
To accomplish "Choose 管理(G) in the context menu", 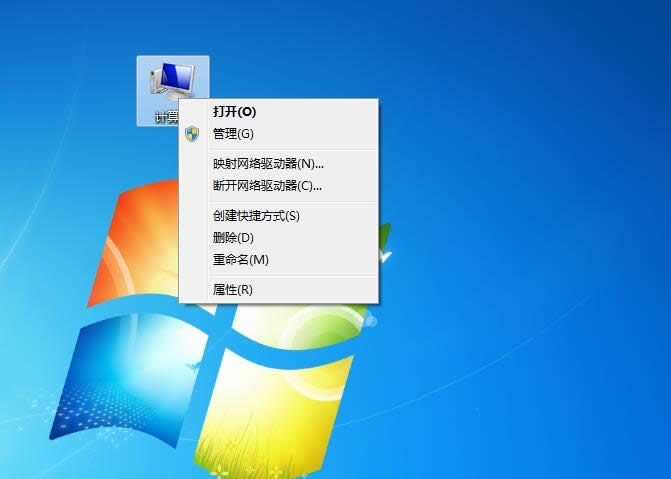I will pos(233,134).
